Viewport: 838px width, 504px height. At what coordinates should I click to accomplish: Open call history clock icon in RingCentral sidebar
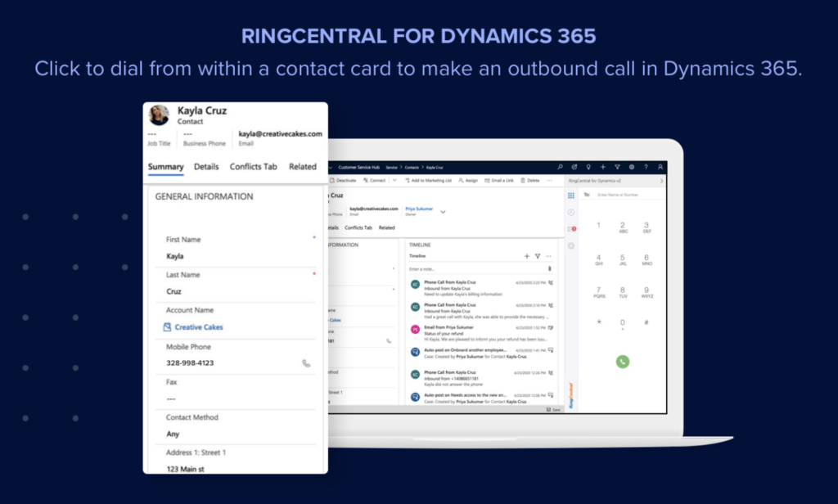pos(570,212)
